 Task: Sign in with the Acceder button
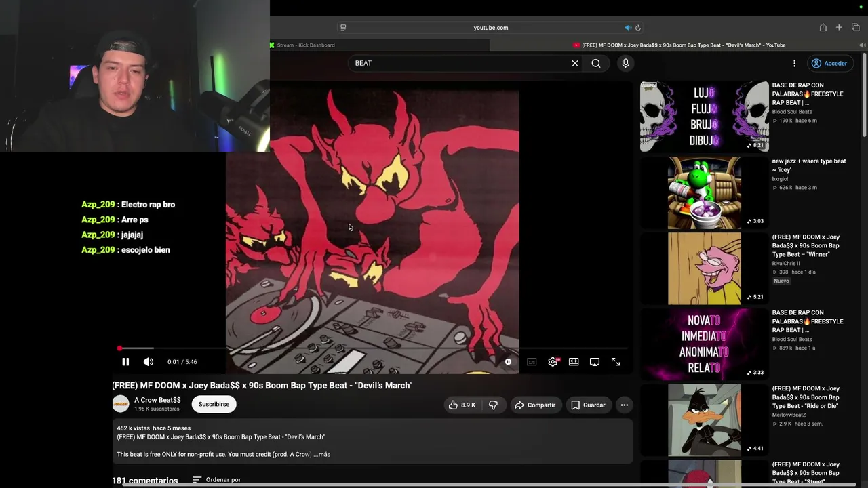click(x=829, y=63)
